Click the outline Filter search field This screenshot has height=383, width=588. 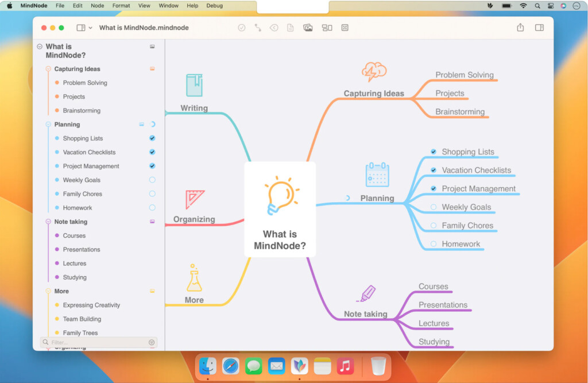tap(98, 342)
